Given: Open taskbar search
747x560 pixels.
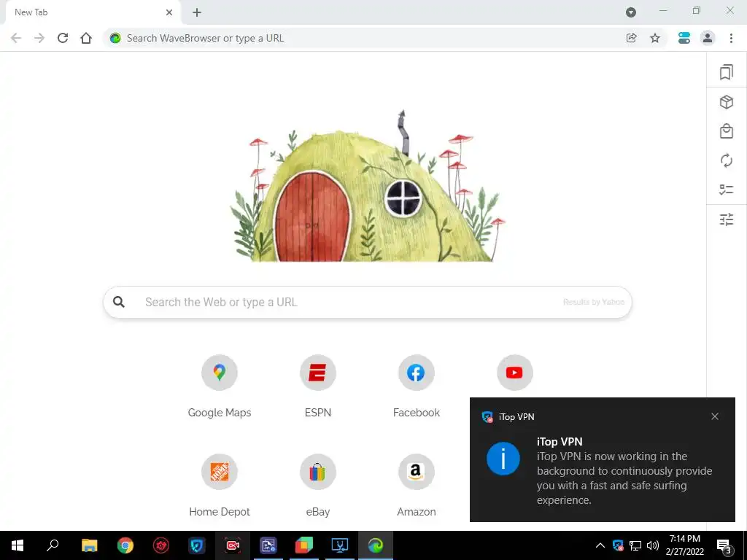Looking at the screenshot, I should (x=53, y=545).
